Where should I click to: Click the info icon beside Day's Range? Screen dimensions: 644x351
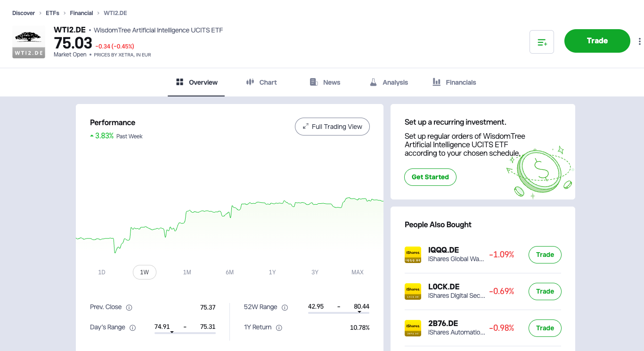[x=133, y=327]
